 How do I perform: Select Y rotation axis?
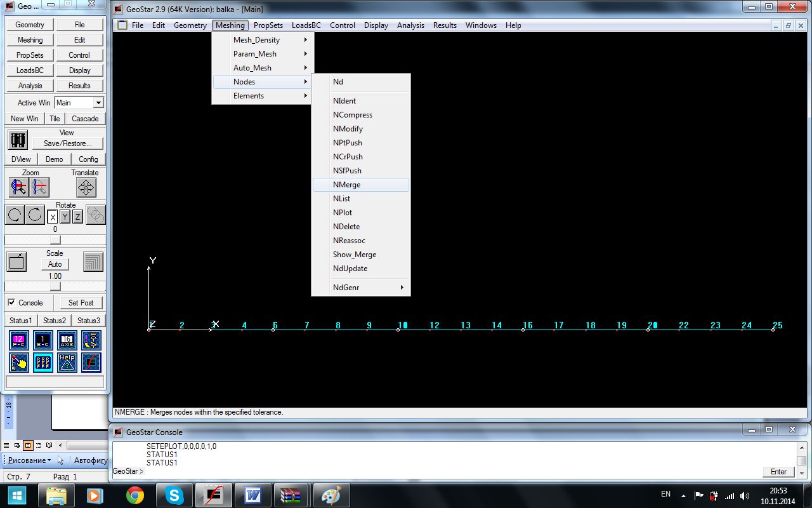coord(65,217)
